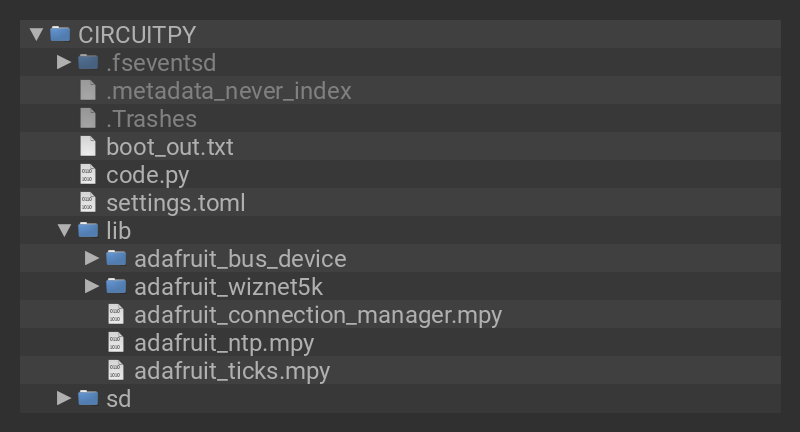The height and width of the screenshot is (432, 800).
Task: Select the boot_out.txt file name
Action: pyautogui.click(x=169, y=146)
